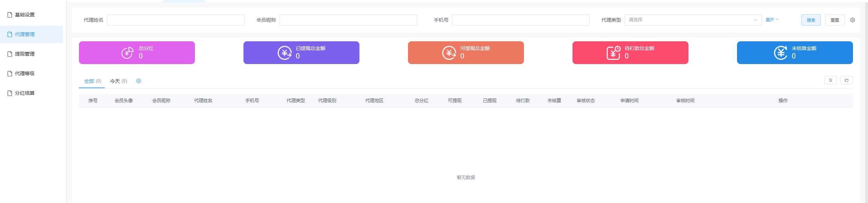Click the 代理类型 column header

click(296, 100)
